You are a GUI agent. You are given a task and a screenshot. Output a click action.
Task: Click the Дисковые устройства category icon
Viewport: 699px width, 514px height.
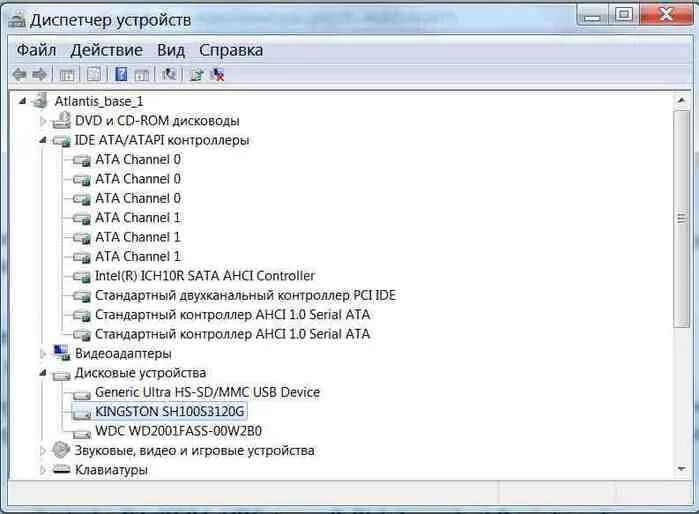tap(61, 374)
